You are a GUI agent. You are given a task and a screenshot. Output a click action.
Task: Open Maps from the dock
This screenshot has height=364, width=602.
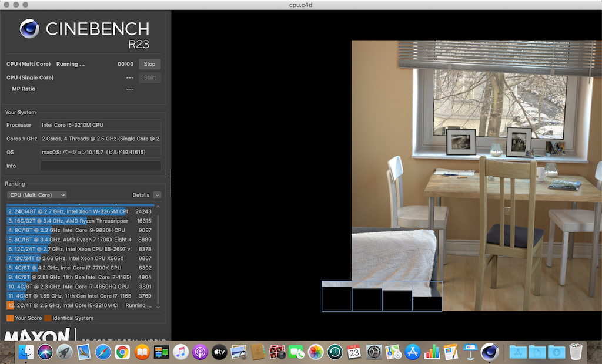tap(393, 352)
